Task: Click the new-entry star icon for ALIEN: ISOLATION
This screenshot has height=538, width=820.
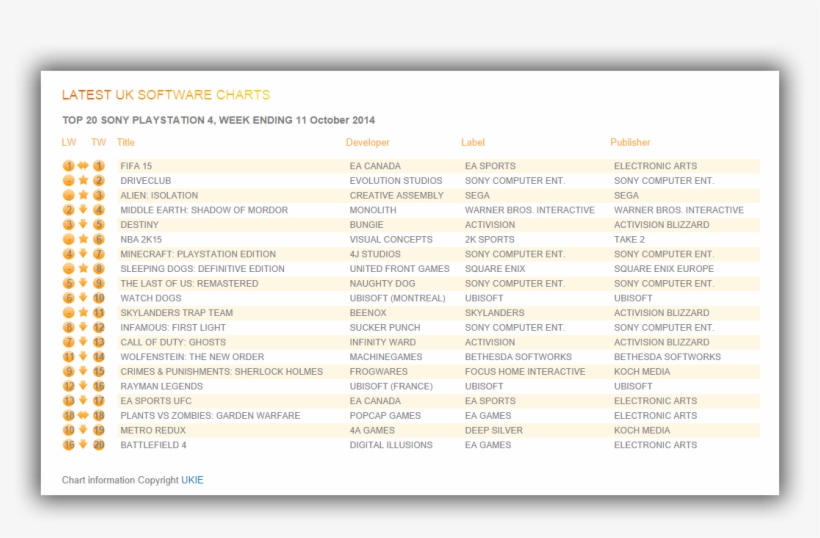Action: 83,195
